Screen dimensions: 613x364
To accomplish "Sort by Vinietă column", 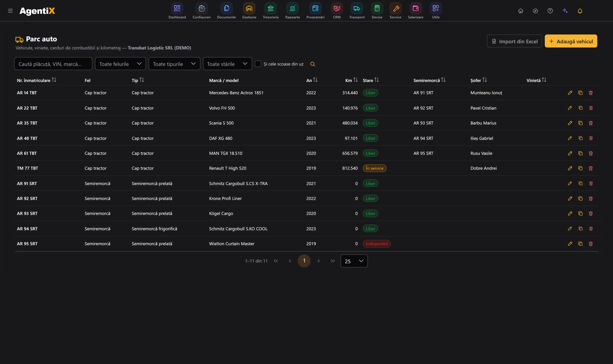I will coord(544,80).
